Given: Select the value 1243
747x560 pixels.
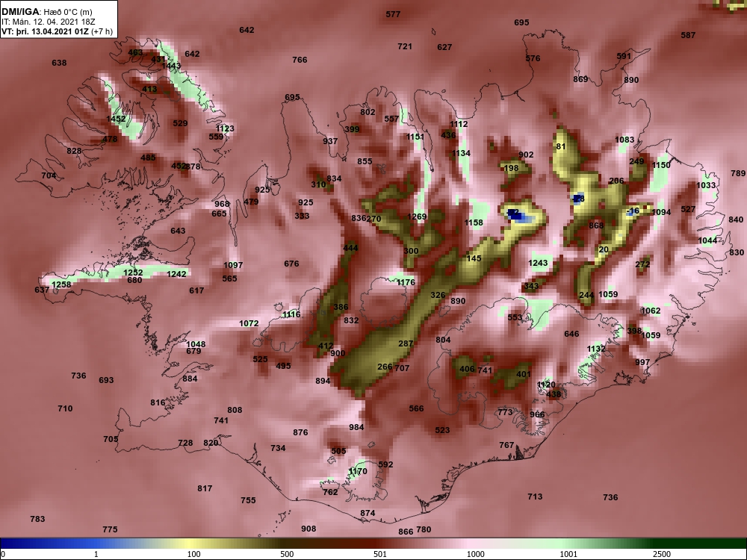Looking at the screenshot, I should click(x=538, y=263).
